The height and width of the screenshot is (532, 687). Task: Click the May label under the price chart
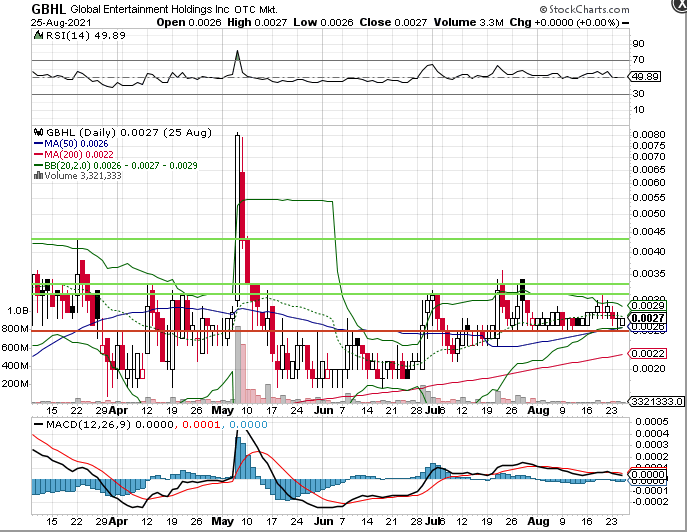(223, 411)
